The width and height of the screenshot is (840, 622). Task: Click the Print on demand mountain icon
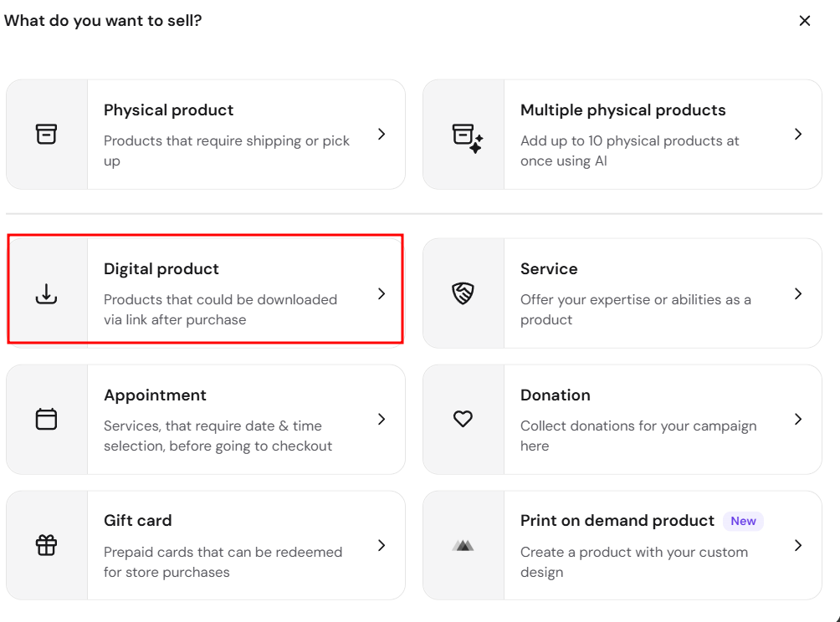(463, 545)
